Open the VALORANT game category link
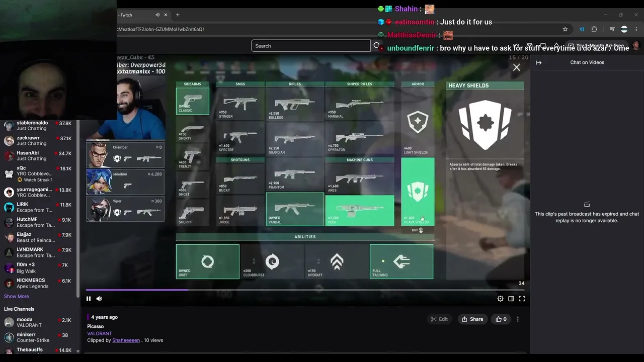This screenshot has width=644, height=362. [100, 333]
